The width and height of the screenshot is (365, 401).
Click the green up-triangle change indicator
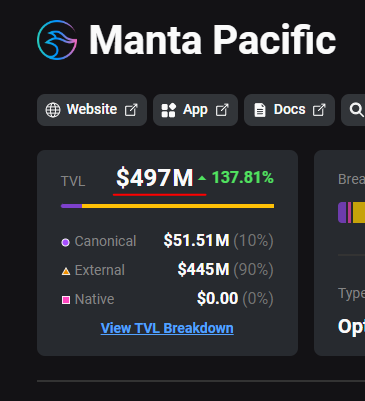click(202, 178)
